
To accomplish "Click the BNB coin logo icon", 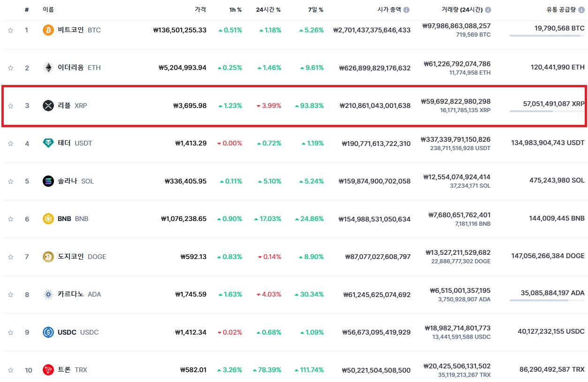I will (48, 219).
